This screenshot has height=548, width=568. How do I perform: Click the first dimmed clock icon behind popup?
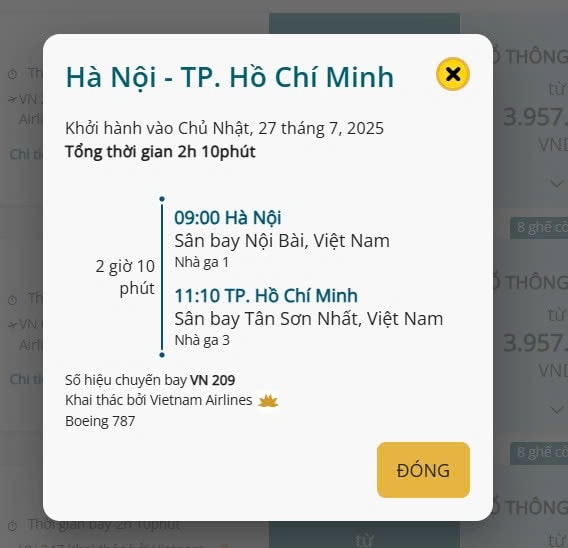pyautogui.click(x=13, y=74)
